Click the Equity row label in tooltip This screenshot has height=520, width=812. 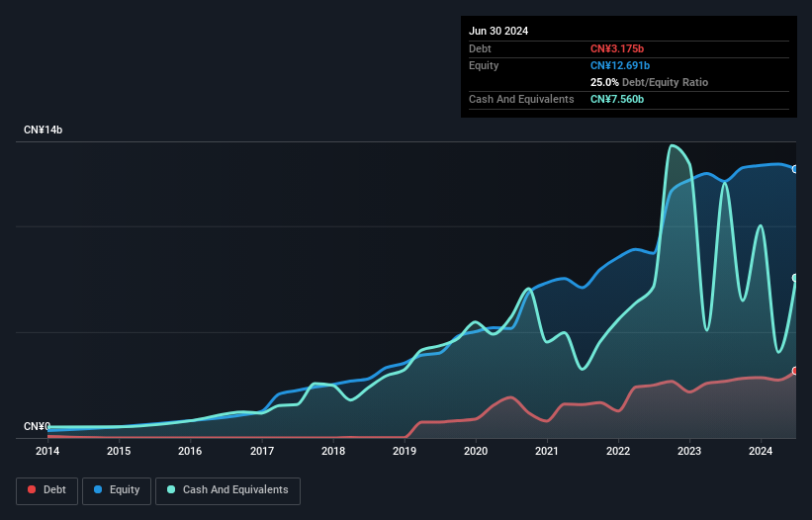tap(484, 65)
